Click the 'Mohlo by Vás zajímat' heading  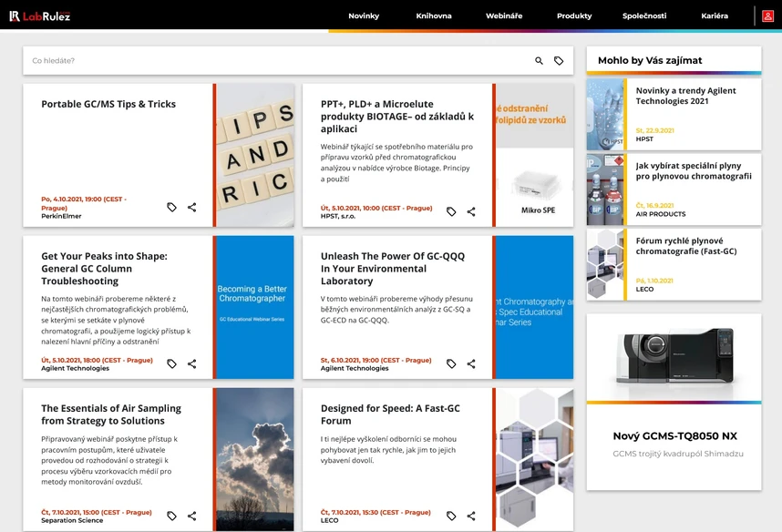(650, 60)
